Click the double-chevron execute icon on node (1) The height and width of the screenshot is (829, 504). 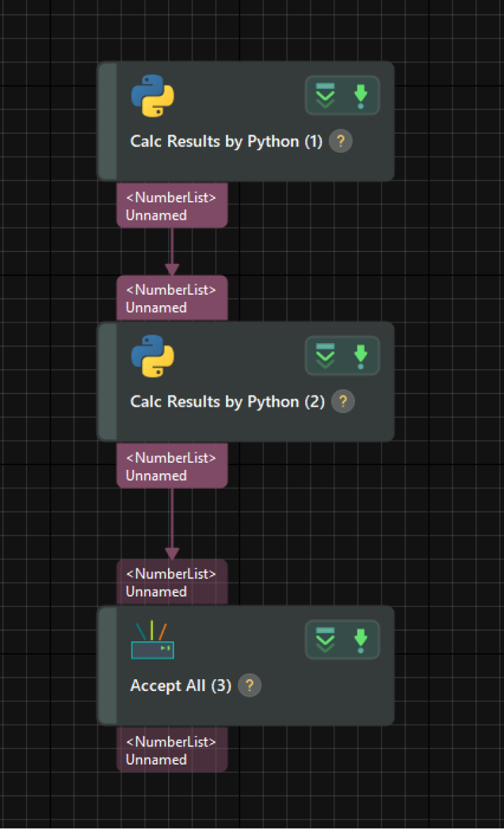tap(325, 95)
